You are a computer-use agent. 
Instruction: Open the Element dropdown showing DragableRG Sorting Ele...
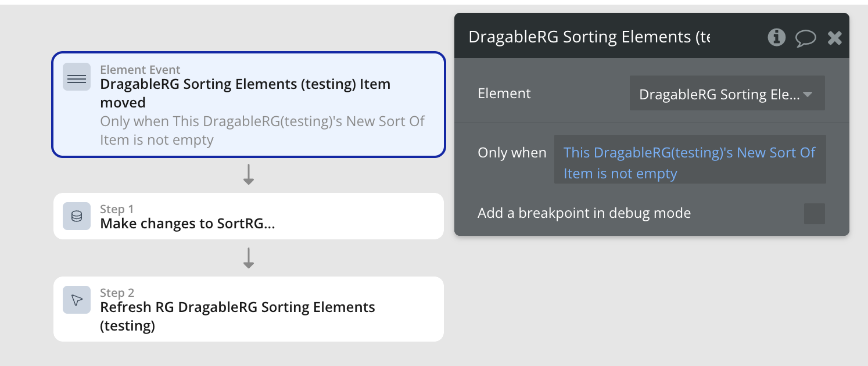click(727, 93)
